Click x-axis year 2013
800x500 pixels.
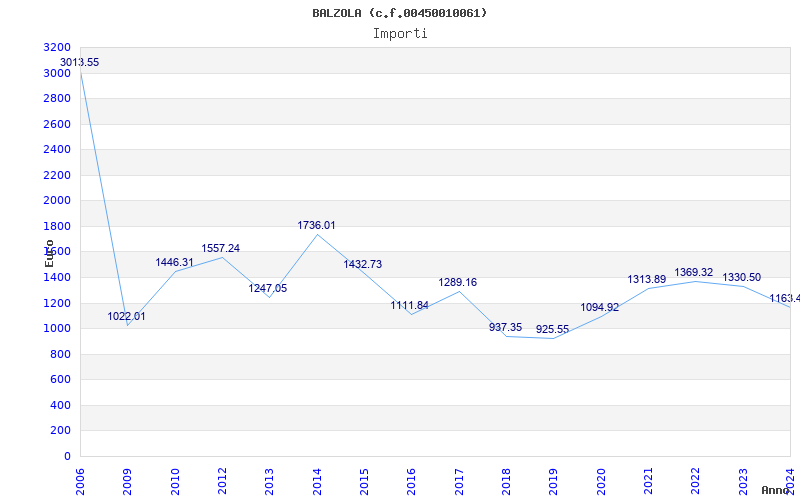tap(269, 482)
